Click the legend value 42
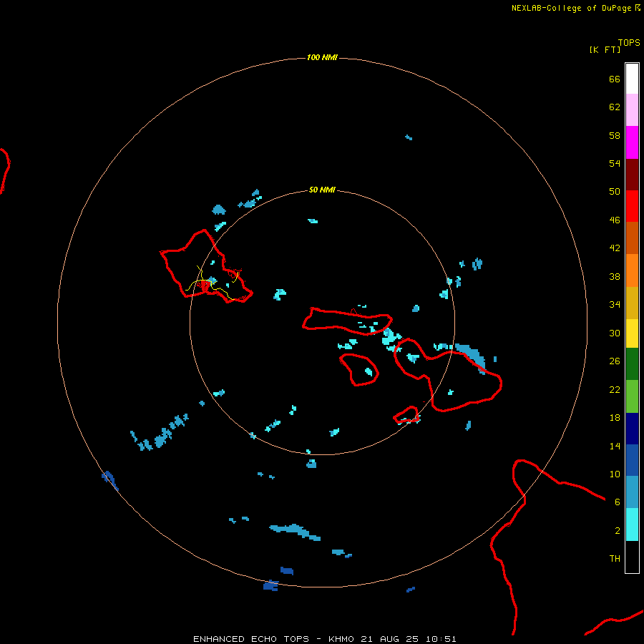The width and height of the screenshot is (644, 644). tap(615, 248)
